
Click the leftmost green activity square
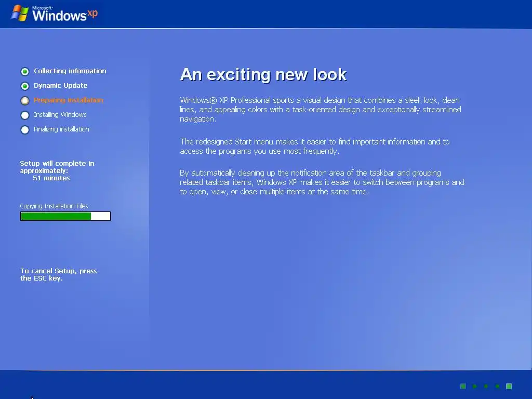point(463,386)
